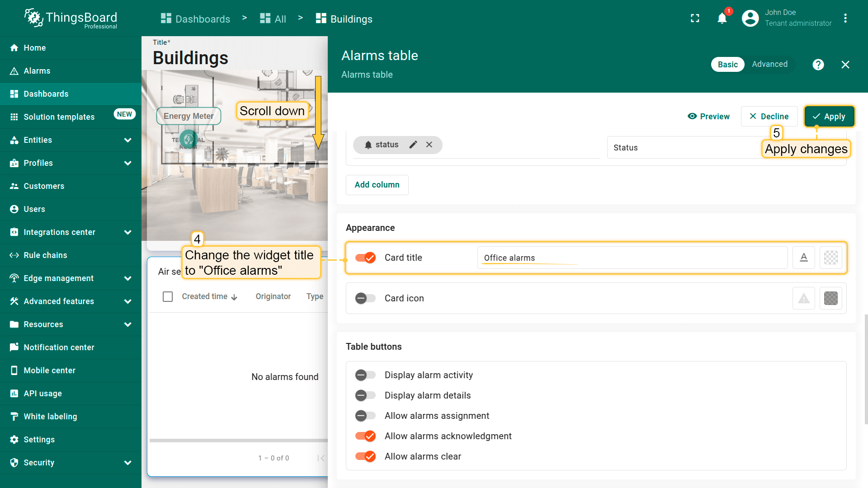Open the card title font settings icon
Screen dimensions: 868x488
click(x=804, y=258)
